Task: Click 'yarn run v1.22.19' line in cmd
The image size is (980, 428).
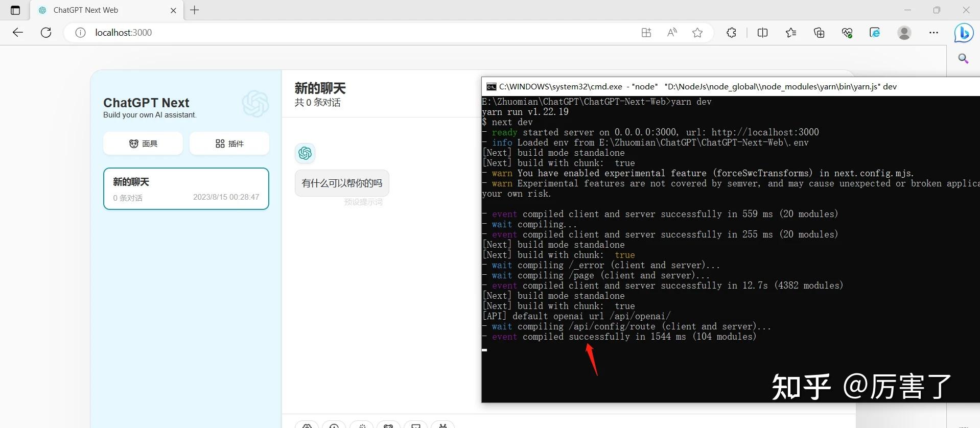Action: (525, 112)
